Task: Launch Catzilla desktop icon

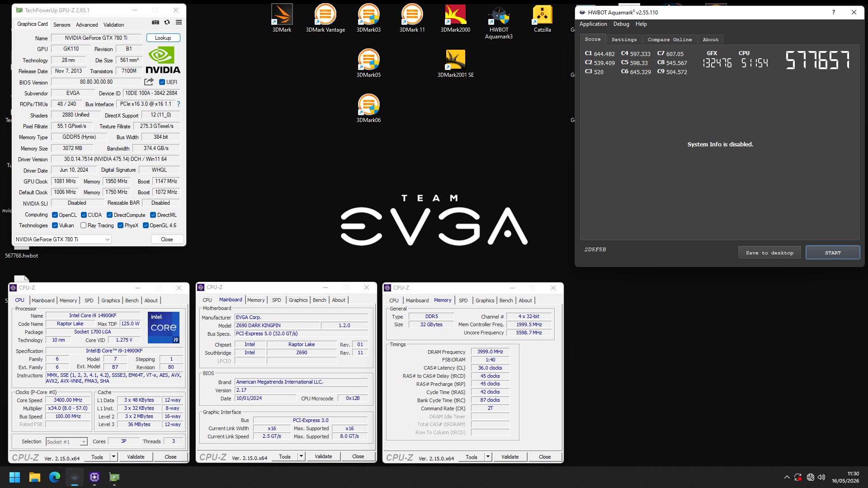Action: coord(542,18)
